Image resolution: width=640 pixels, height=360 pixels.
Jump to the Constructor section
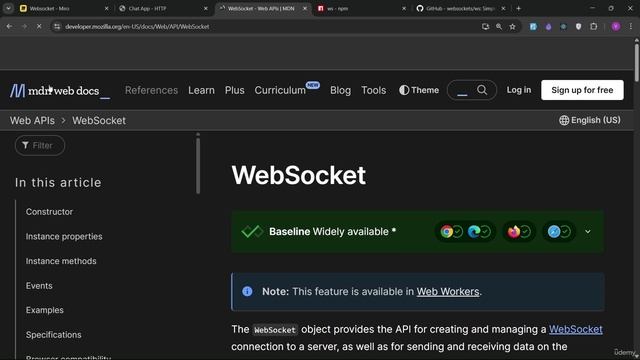point(49,212)
